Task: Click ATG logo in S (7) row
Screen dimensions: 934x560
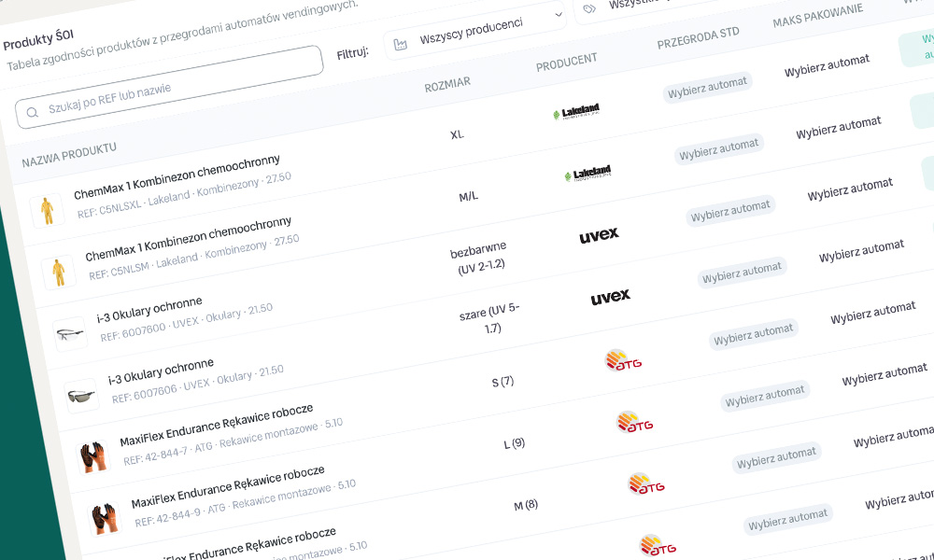Action: click(x=622, y=360)
